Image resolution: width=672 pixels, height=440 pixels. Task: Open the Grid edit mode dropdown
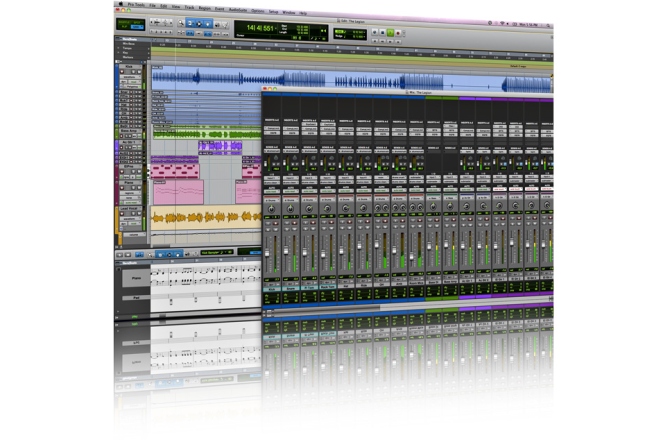click(138, 27)
